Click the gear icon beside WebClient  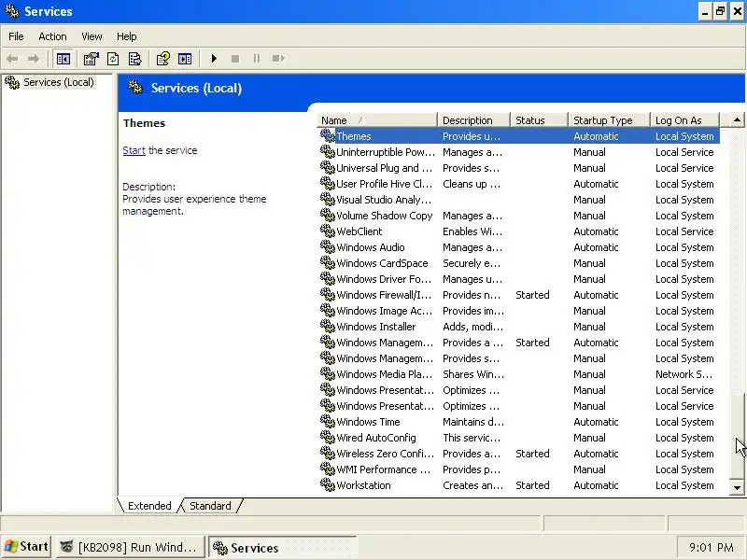tap(328, 231)
